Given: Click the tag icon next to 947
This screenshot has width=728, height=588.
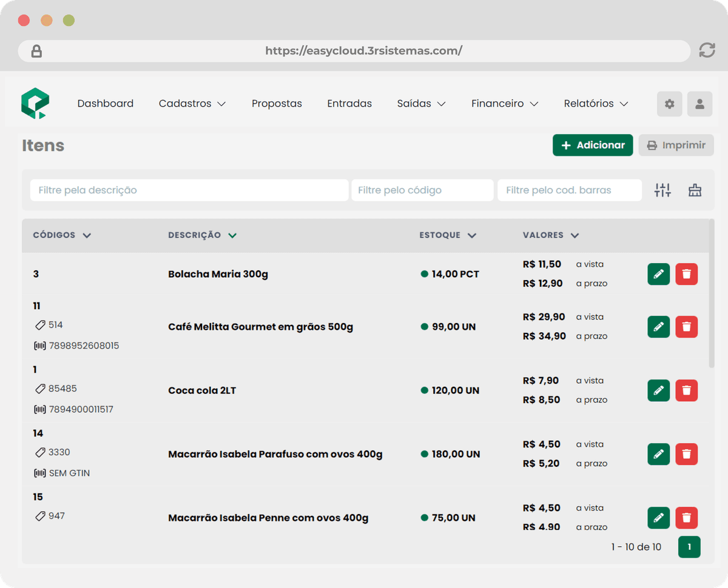Looking at the screenshot, I should coord(40,516).
